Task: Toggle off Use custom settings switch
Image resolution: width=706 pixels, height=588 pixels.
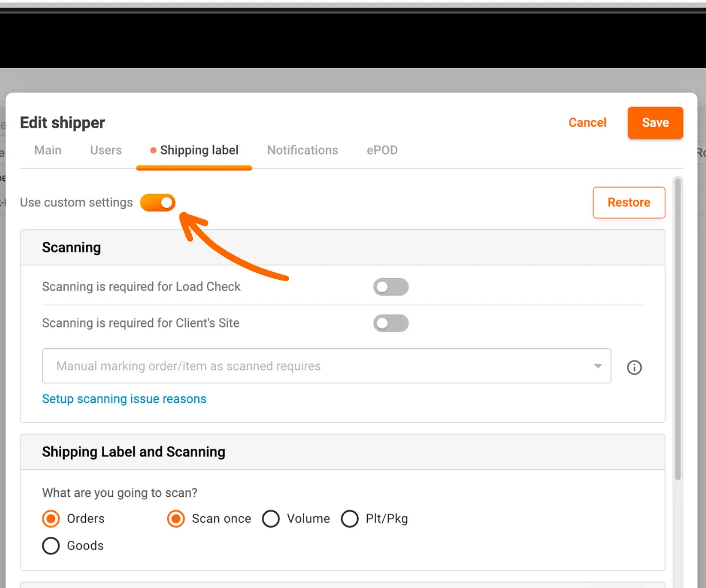Action: click(158, 203)
